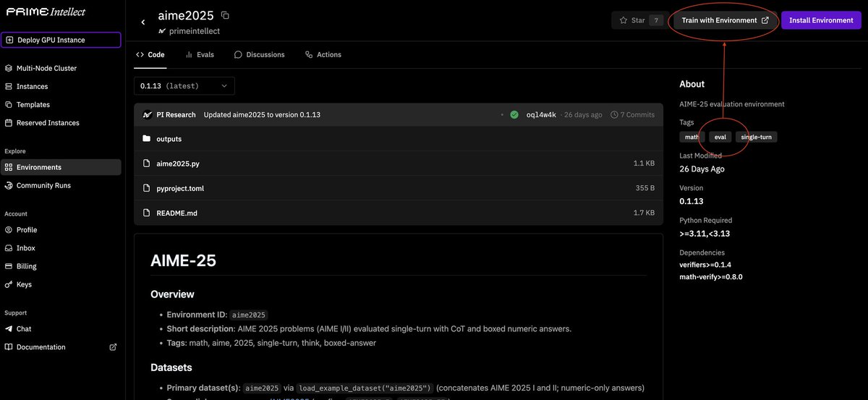Image resolution: width=868 pixels, height=400 pixels.
Task: Click the eval tag
Action: click(x=720, y=137)
